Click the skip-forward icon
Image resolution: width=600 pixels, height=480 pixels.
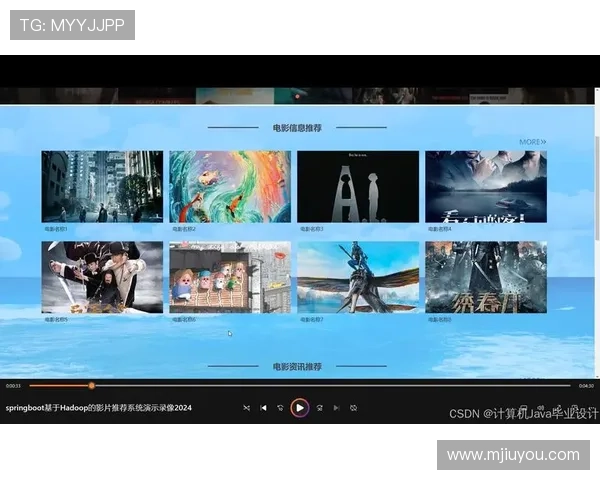(x=320, y=408)
